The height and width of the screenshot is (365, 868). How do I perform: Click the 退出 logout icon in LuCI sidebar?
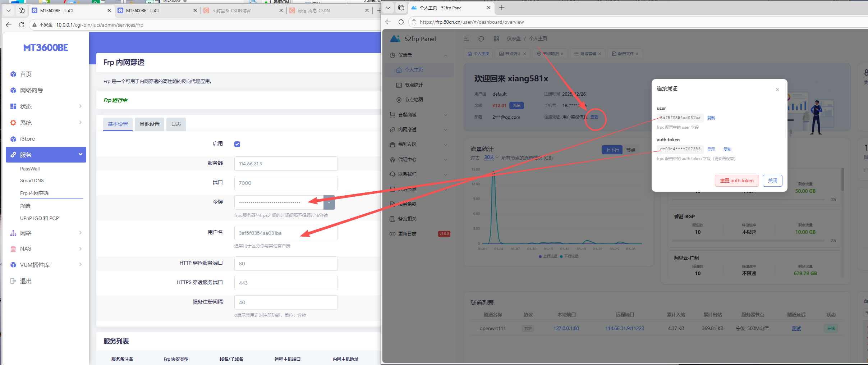pos(13,281)
